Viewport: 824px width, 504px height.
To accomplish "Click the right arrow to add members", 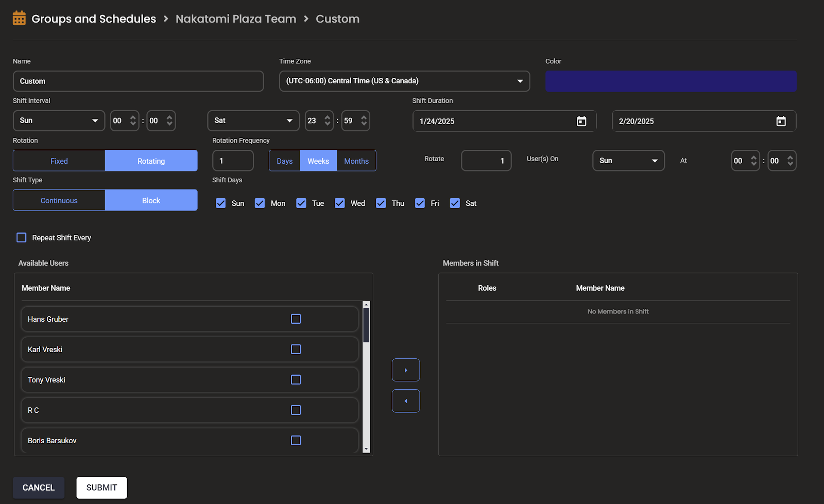I will pos(406,370).
